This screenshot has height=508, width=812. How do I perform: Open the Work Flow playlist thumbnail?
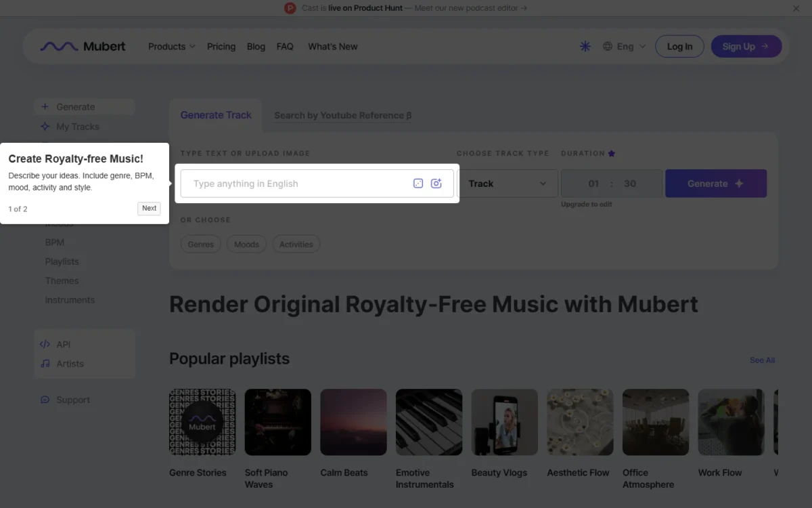point(731,422)
